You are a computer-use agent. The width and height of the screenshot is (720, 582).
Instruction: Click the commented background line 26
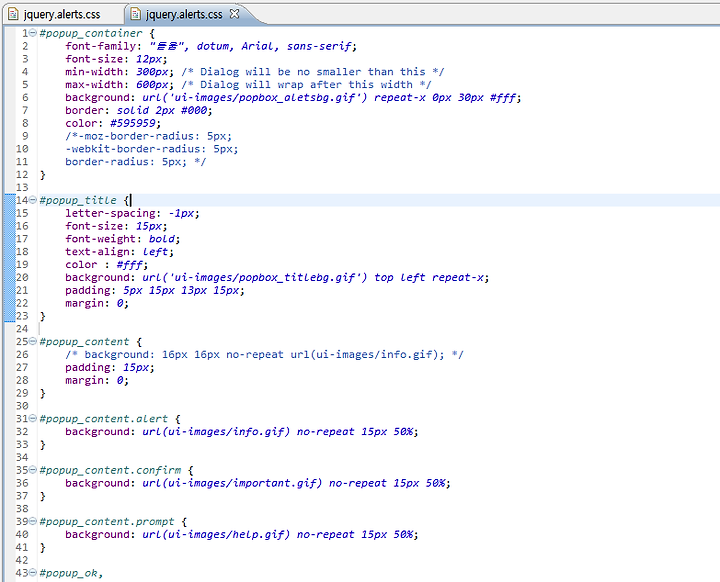pyautogui.click(x=264, y=355)
